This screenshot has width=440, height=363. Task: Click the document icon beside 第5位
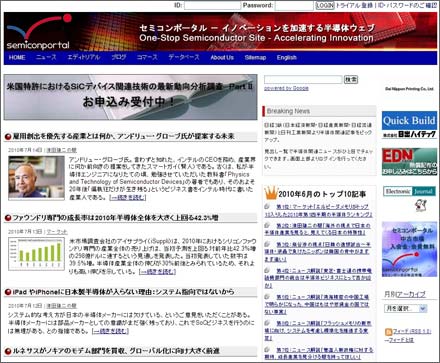point(267,297)
